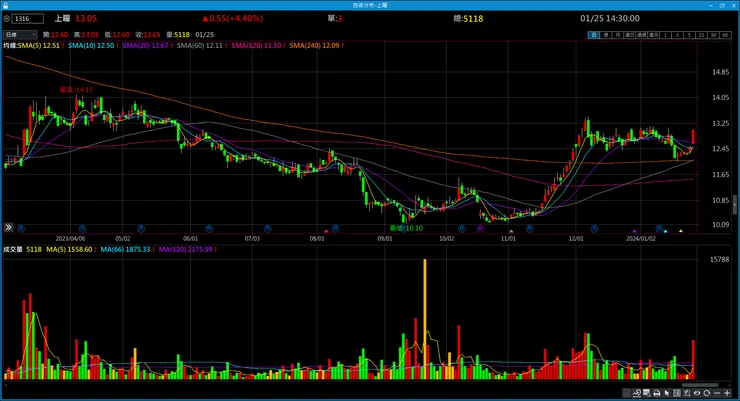Click the white triangle marker at 11/01
Image resolution: width=740 pixels, height=401 pixels.
point(511,231)
